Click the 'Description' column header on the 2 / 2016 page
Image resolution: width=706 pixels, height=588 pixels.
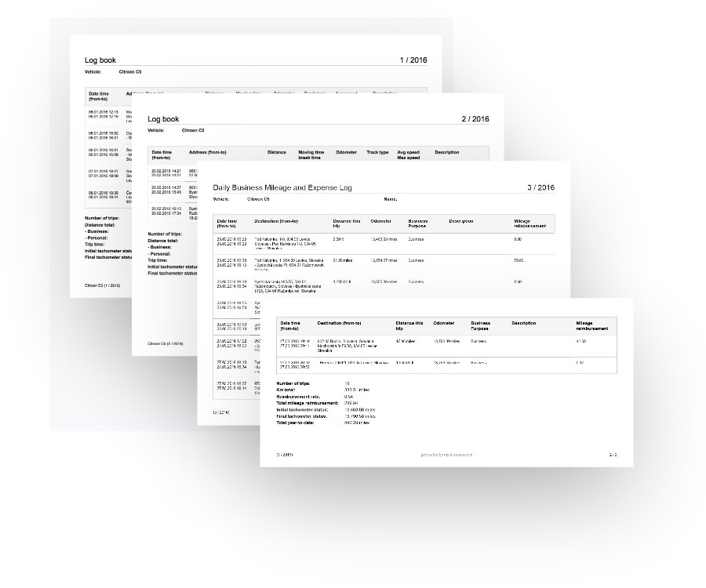(446, 153)
